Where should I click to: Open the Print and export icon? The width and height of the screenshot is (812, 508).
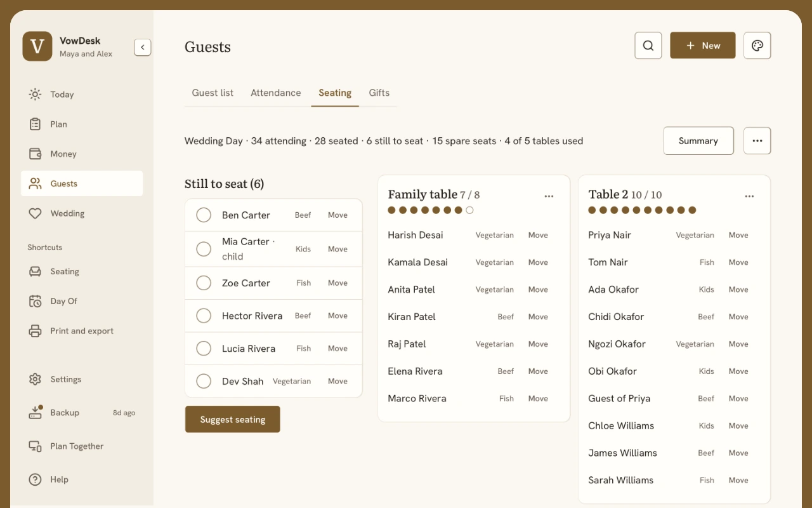coord(36,331)
